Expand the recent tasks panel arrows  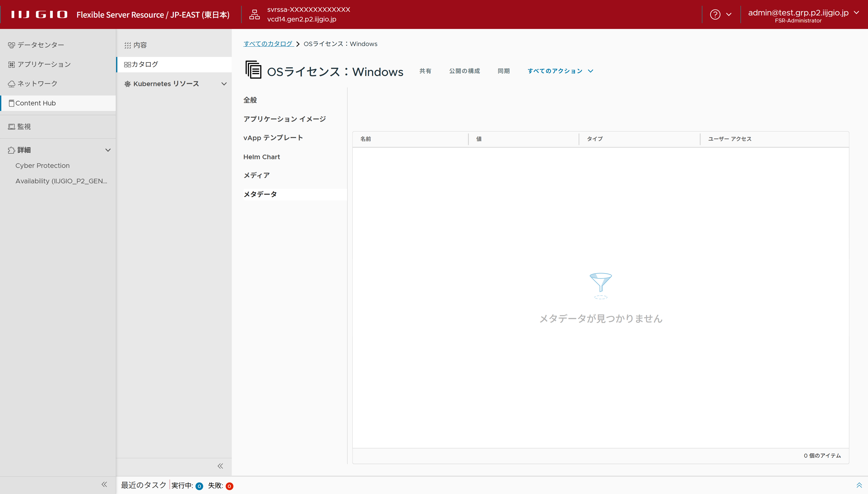[x=859, y=485]
